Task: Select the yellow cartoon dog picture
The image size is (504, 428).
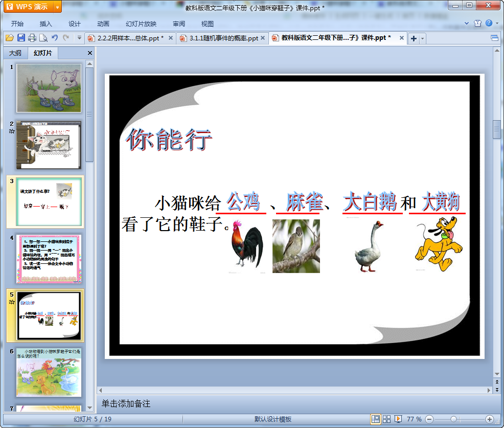Action: pyautogui.click(x=439, y=244)
